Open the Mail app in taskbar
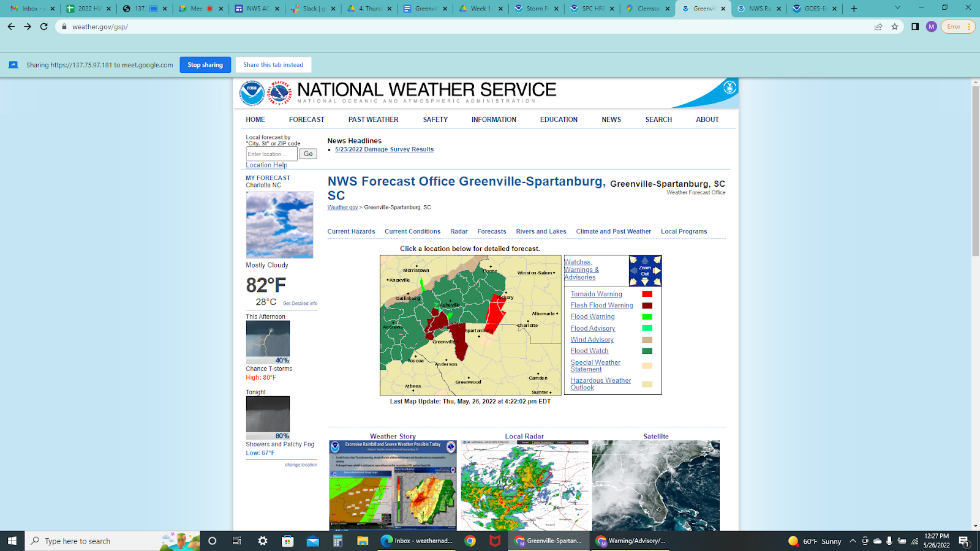The height and width of the screenshot is (551, 980). (x=313, y=541)
